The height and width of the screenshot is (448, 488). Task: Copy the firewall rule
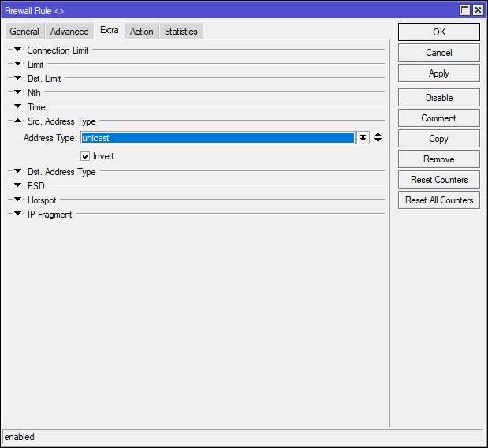(x=439, y=139)
